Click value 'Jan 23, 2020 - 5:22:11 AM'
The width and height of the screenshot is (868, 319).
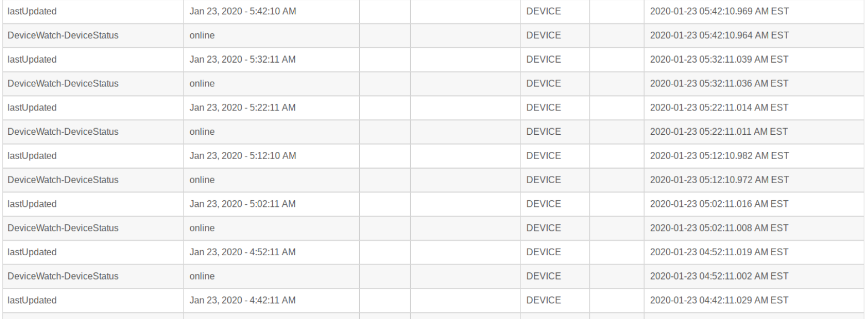click(242, 108)
